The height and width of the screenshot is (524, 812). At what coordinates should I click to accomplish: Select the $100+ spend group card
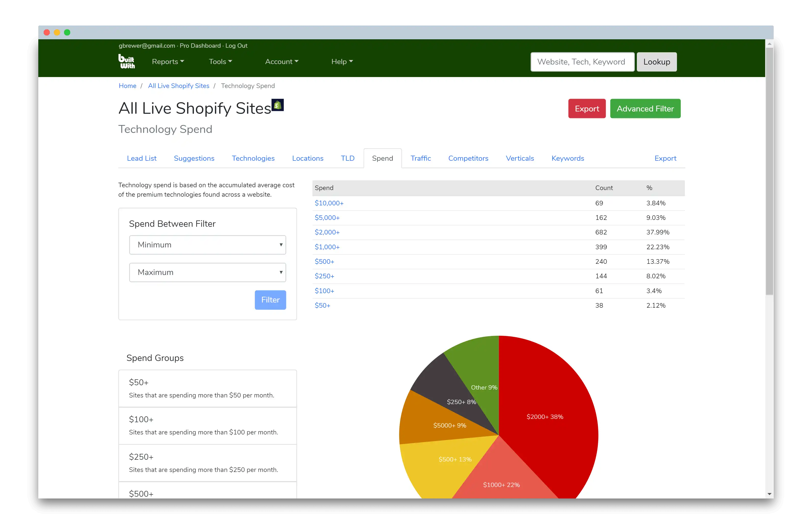[207, 426]
